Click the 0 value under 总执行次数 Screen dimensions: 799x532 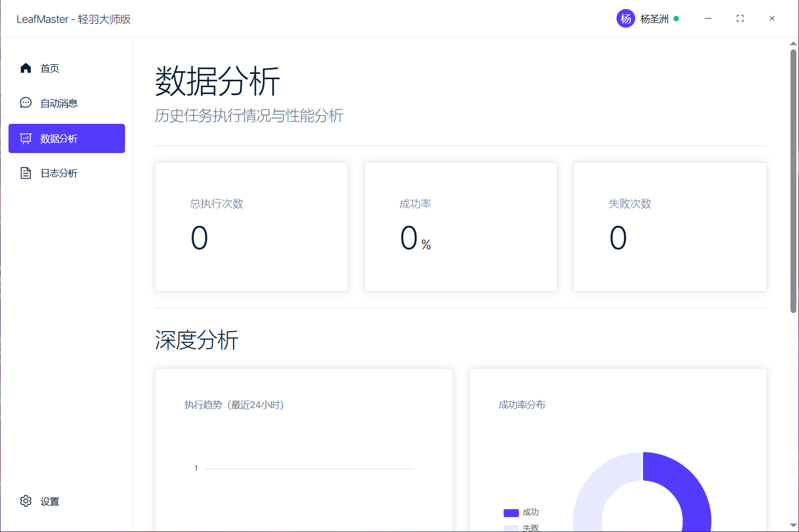point(199,238)
